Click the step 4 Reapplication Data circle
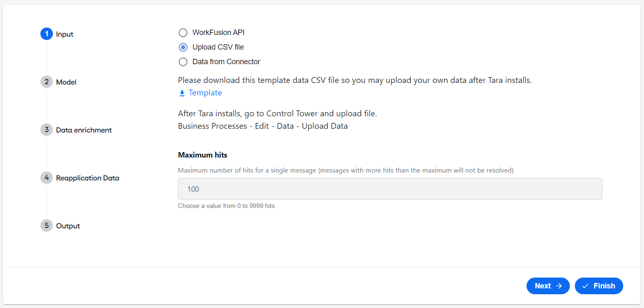 (x=47, y=178)
